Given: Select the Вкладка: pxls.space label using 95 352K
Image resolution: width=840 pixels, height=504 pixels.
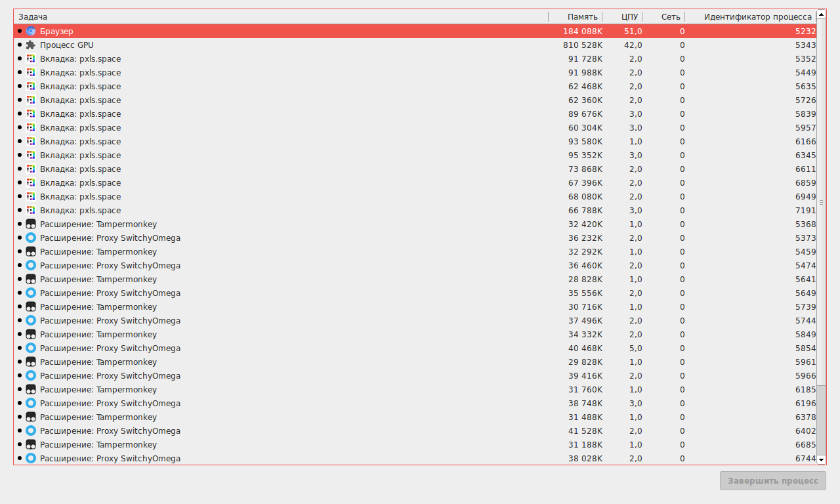Looking at the screenshot, I should point(81,156).
